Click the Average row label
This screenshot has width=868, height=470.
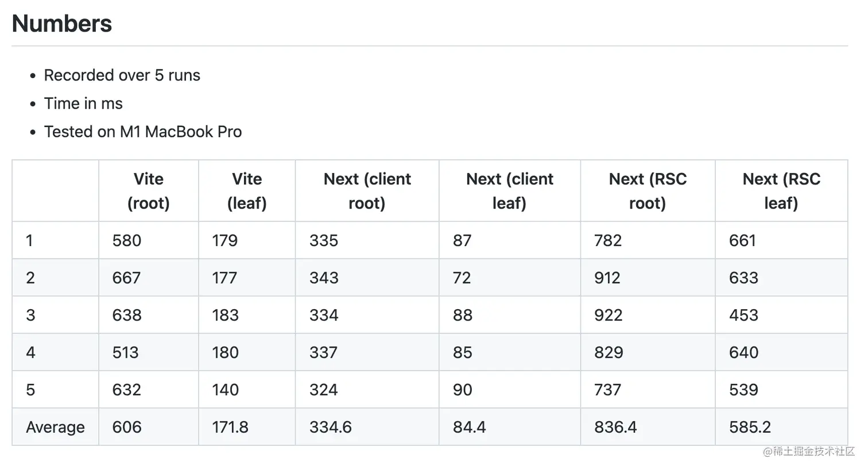click(x=55, y=427)
